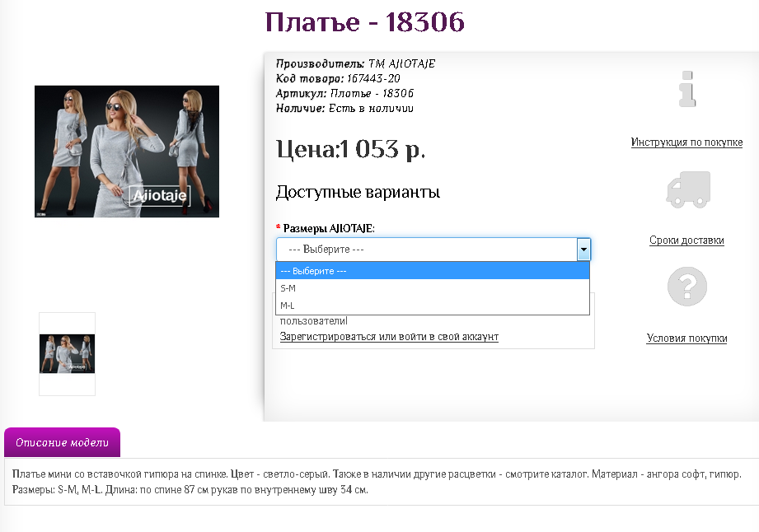The image size is (759, 532).
Task: Click the Платье - 18306 page title
Action: [365, 22]
